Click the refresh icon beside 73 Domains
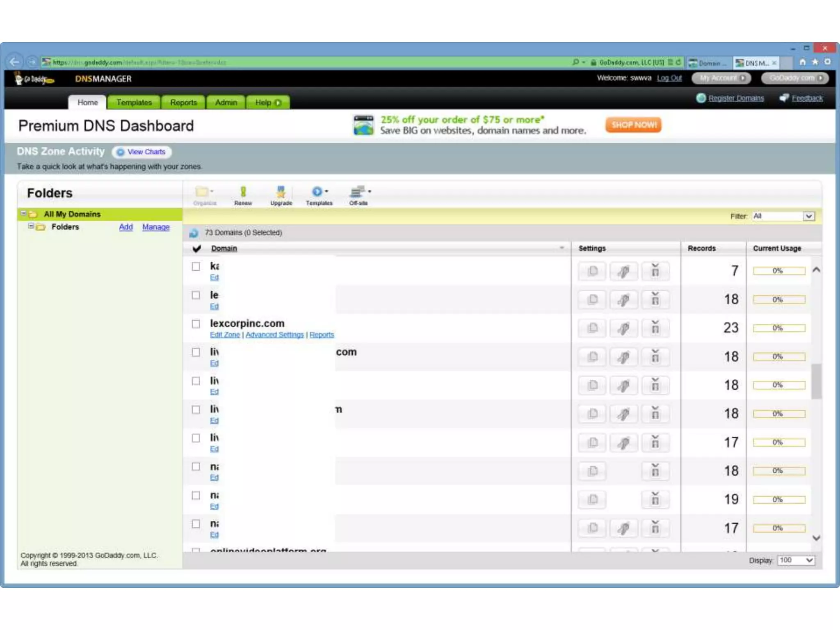 point(194,233)
